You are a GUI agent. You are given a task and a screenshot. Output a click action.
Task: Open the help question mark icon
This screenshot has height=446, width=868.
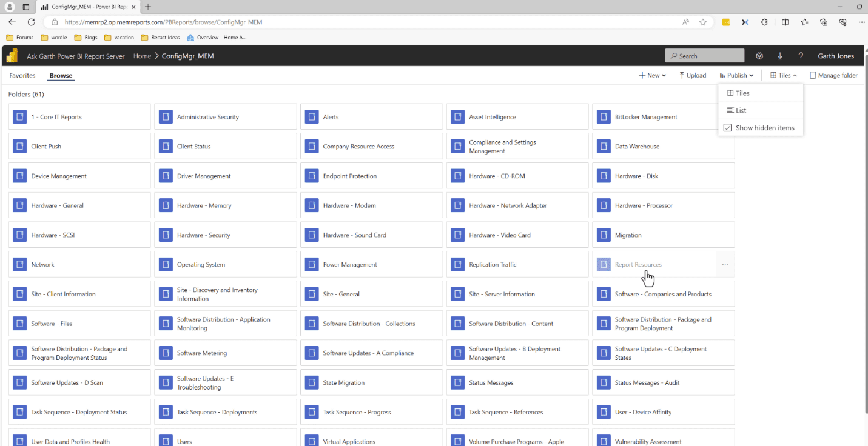(801, 56)
